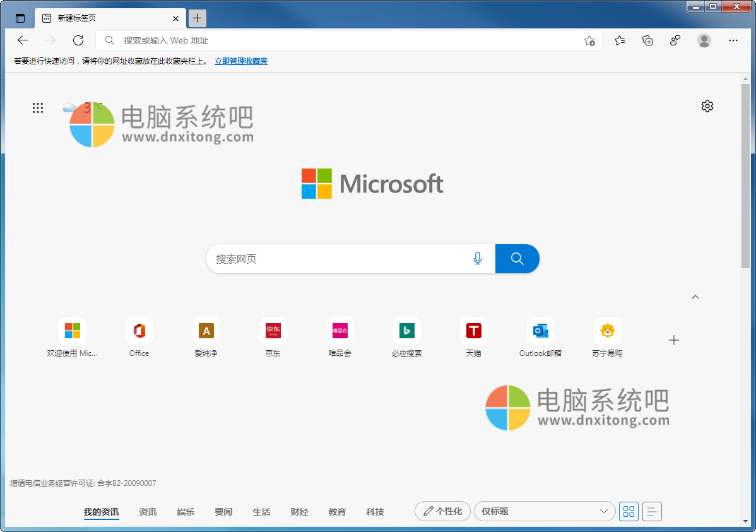
Task: Select the 生活 news tab
Action: pyautogui.click(x=261, y=512)
